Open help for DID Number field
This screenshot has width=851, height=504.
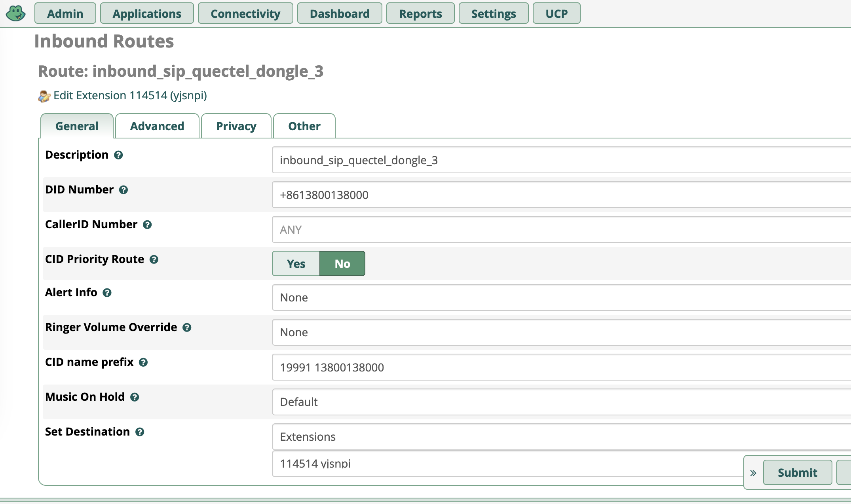tap(124, 189)
